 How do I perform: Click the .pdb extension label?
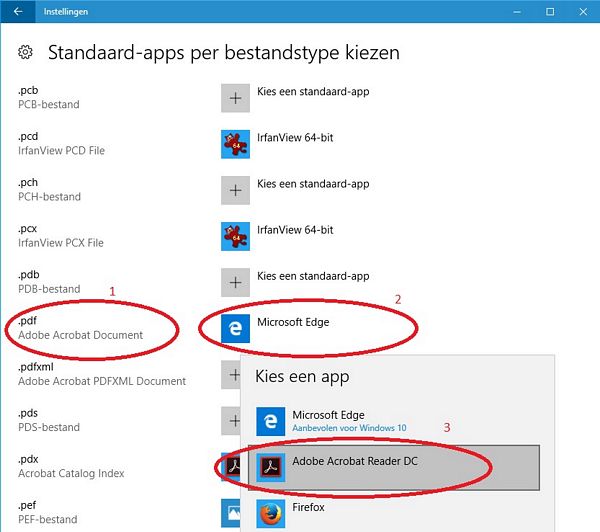click(29, 275)
